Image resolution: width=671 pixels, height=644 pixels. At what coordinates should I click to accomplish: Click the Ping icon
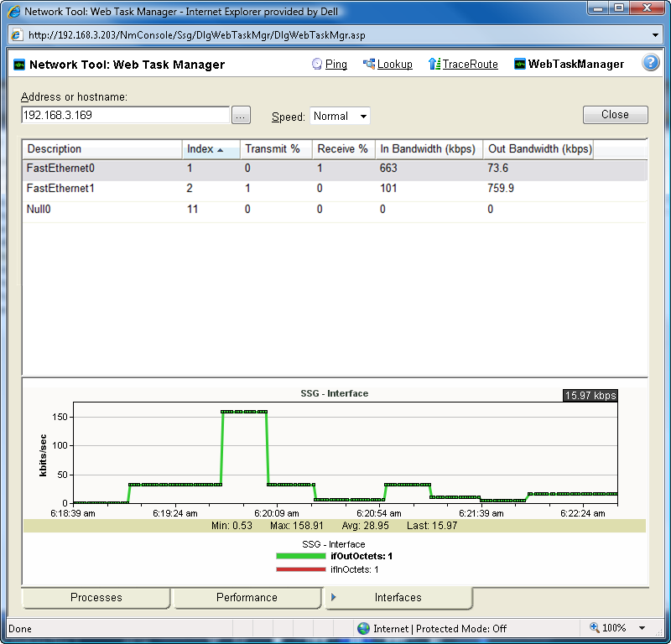[317, 64]
